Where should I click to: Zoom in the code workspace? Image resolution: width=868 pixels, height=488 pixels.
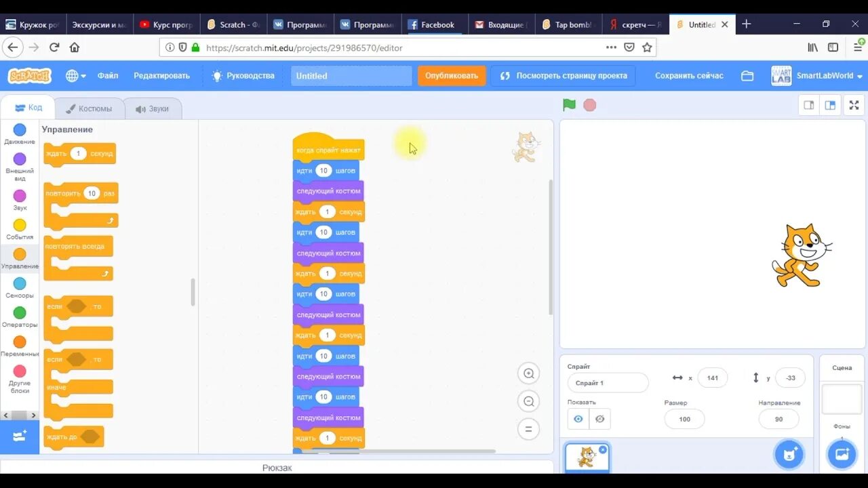click(529, 373)
